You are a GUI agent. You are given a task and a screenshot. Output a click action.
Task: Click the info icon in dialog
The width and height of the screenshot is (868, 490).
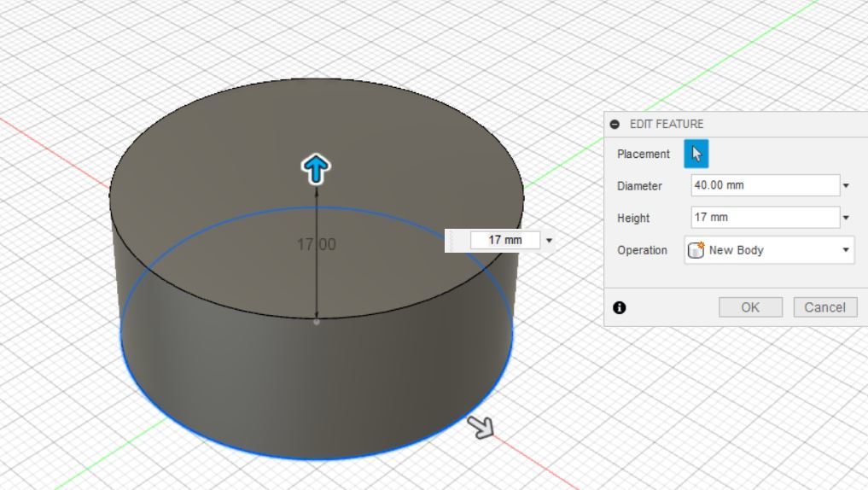[x=620, y=307]
